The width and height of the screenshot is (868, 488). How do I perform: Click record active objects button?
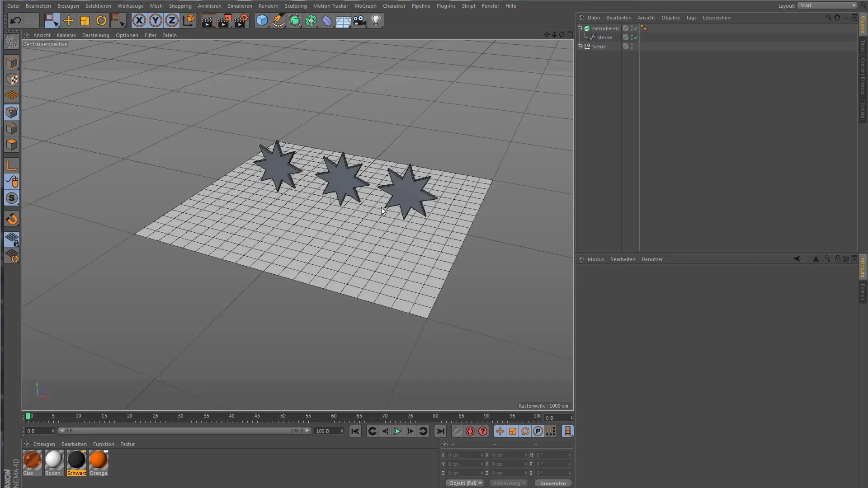(457, 431)
